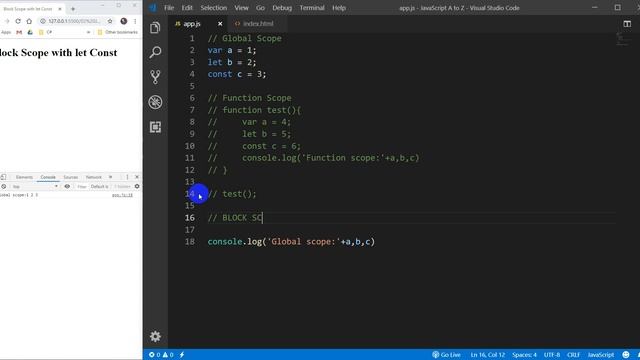
Task: Open the Other bookmarks folder
Action: [118, 32]
